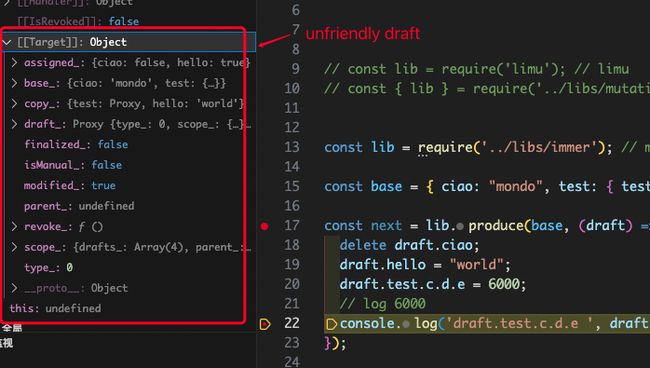Expand the assigned_ property
This screenshot has width=650, height=368.
(15, 63)
